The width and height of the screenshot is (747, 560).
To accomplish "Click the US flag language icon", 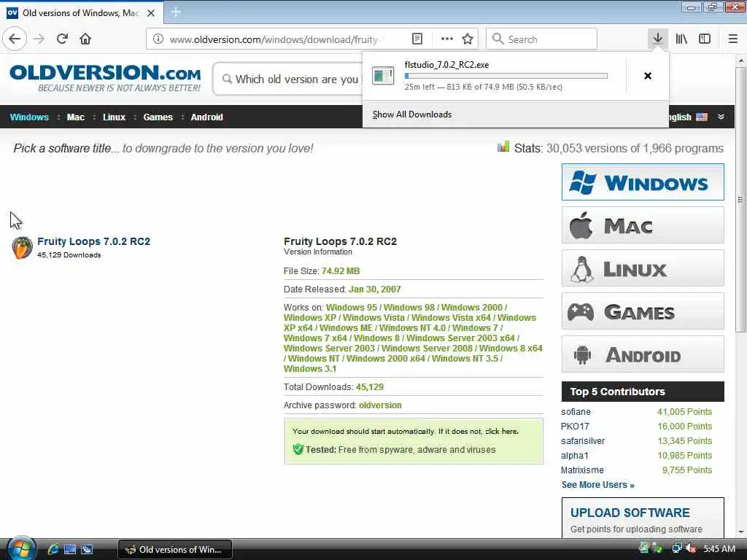I will 702,117.
